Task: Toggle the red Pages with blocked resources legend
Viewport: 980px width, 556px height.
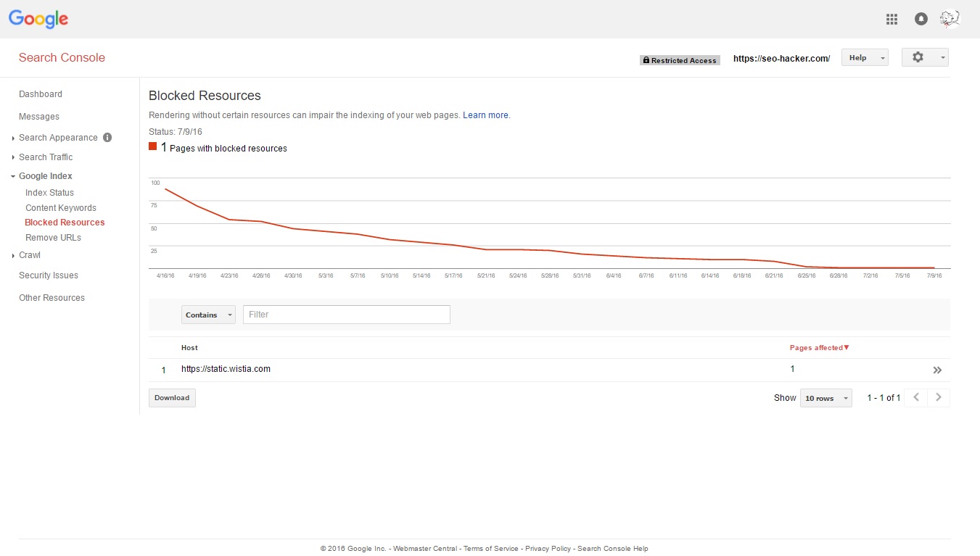Action: pyautogui.click(x=153, y=147)
